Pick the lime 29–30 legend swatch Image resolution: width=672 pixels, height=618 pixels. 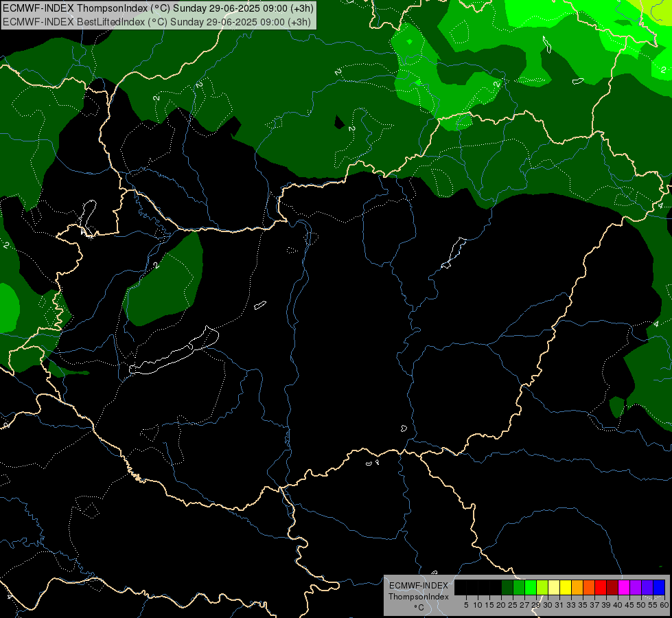(x=542, y=587)
